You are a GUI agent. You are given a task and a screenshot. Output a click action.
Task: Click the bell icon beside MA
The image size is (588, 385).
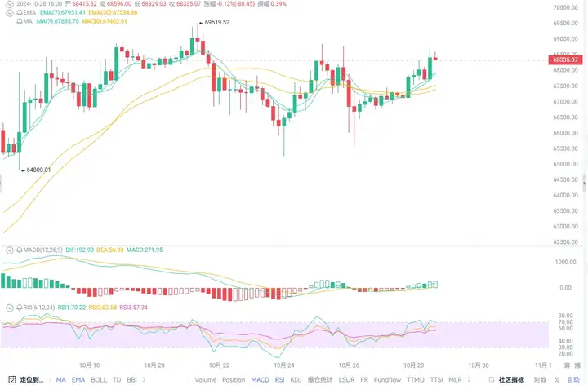point(20,22)
